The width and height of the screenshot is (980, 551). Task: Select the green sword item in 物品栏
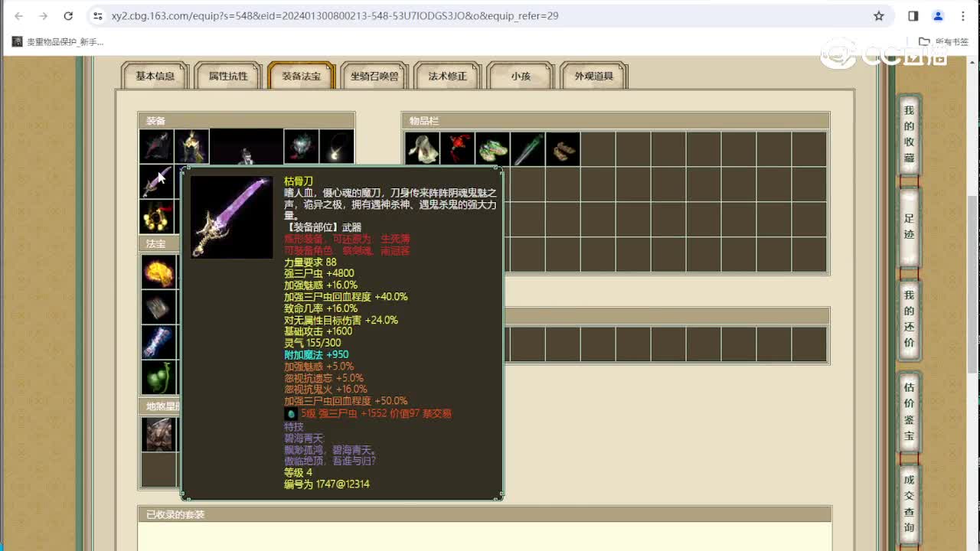[528, 149]
